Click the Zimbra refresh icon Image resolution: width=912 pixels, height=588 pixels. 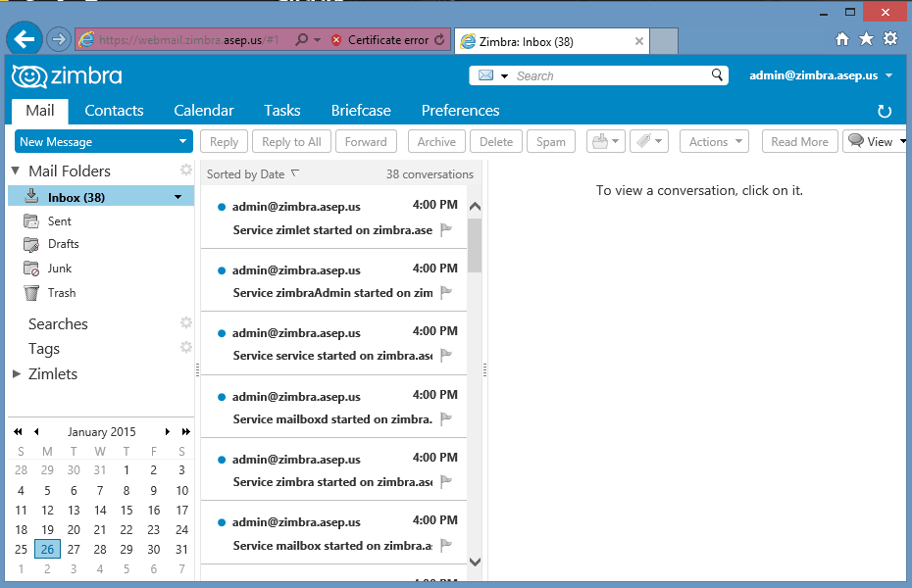click(x=885, y=111)
